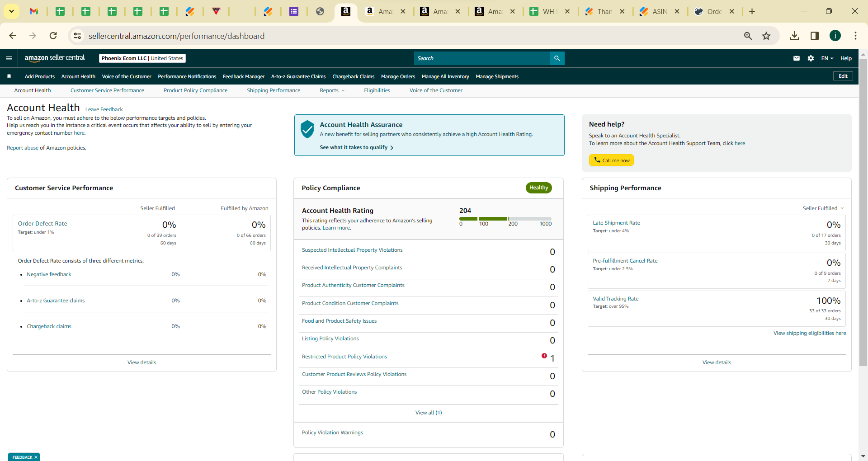Open Restricted Product Policy Violations

click(x=344, y=357)
